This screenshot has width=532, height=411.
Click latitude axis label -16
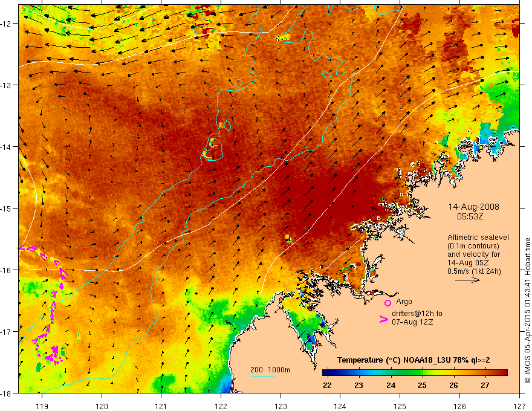[x=6, y=270]
